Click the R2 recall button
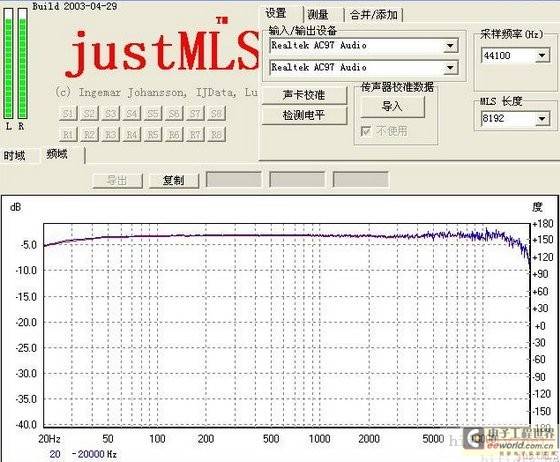The width and height of the screenshot is (560, 462). pos(89,135)
